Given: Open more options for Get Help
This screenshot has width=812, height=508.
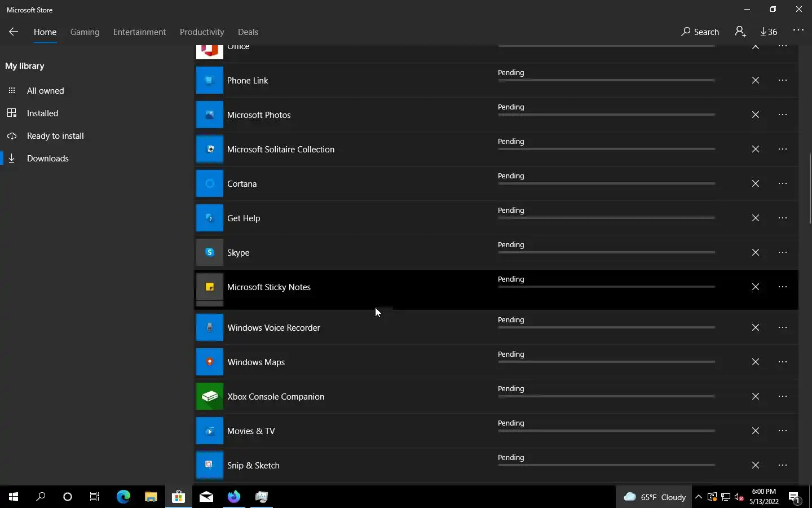Looking at the screenshot, I should pos(783,218).
